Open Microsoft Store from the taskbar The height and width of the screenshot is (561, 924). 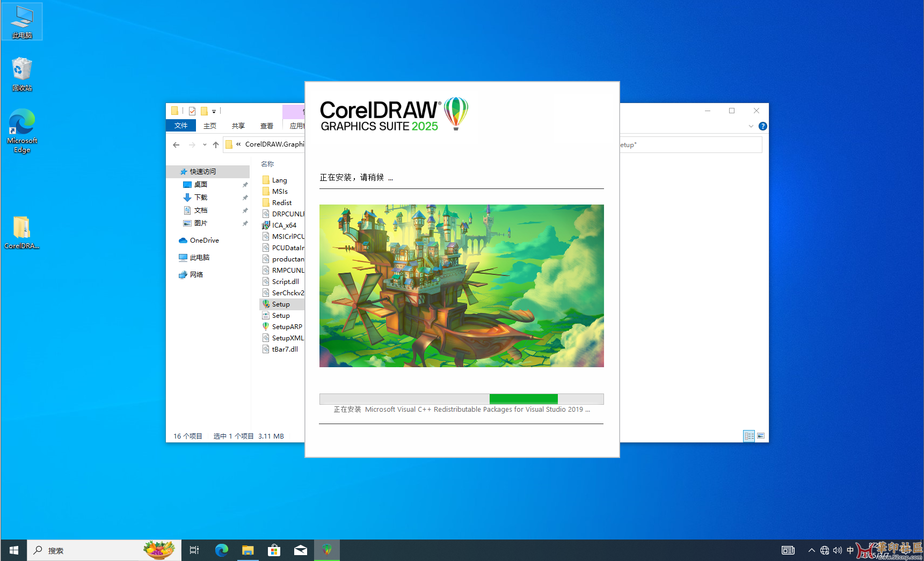pos(274,550)
